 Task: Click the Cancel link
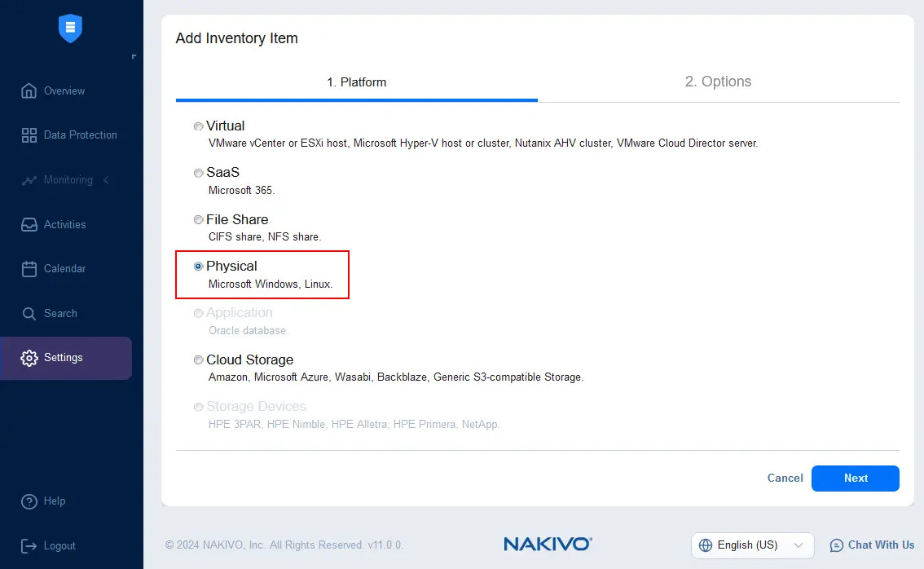point(785,479)
